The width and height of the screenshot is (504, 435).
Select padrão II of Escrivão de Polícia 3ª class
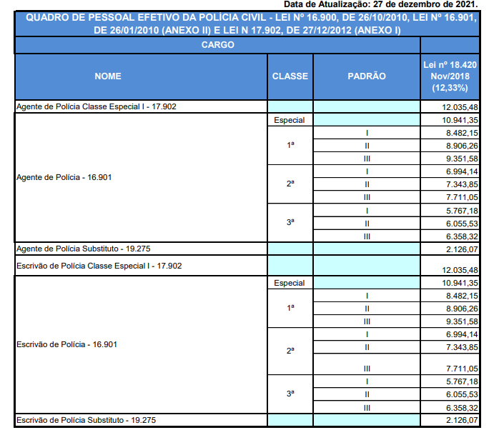pos(367,394)
